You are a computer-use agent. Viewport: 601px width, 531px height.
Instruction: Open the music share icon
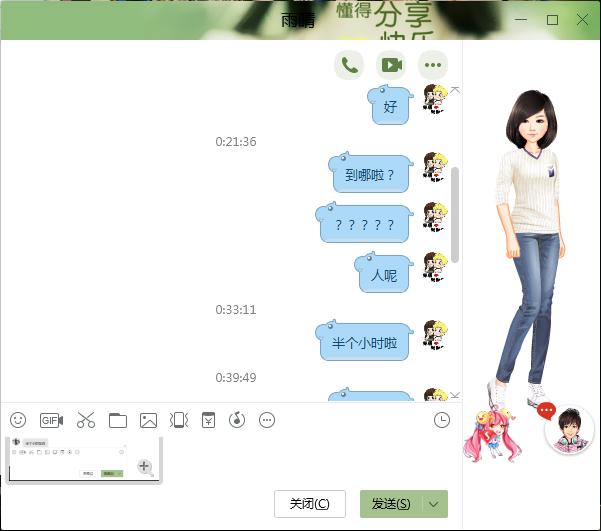pyautogui.click(x=237, y=420)
